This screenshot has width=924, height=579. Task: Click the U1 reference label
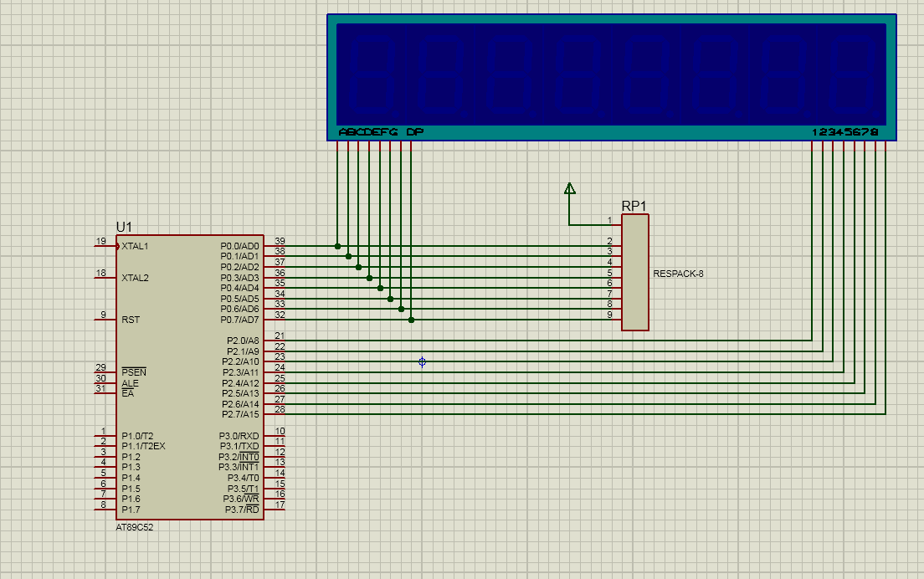tap(124, 227)
